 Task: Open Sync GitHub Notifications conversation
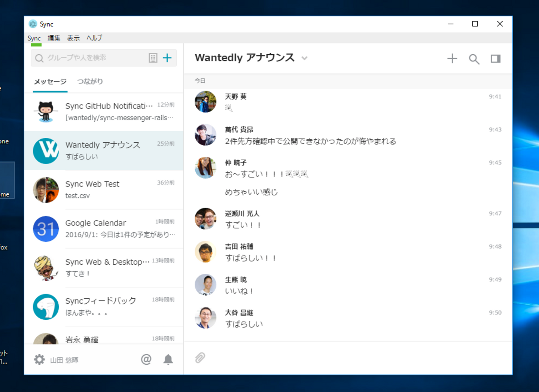[104, 112]
